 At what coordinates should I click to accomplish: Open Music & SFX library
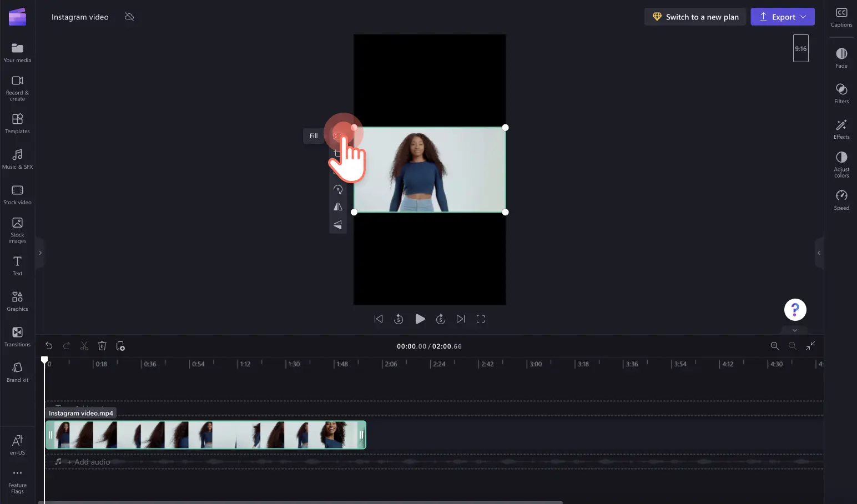coord(17,159)
